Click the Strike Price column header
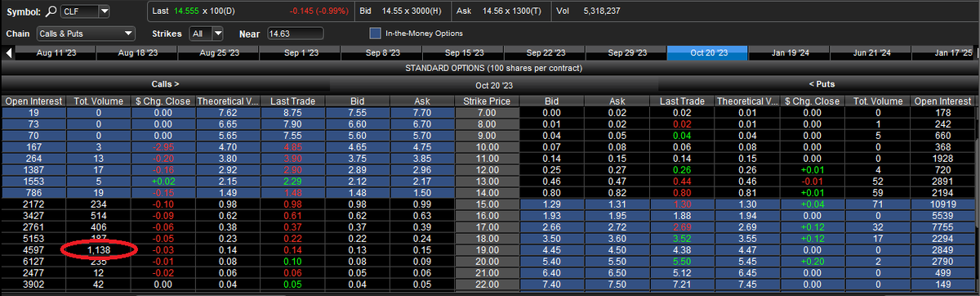Screen dimensions: 980x296 tap(488, 101)
